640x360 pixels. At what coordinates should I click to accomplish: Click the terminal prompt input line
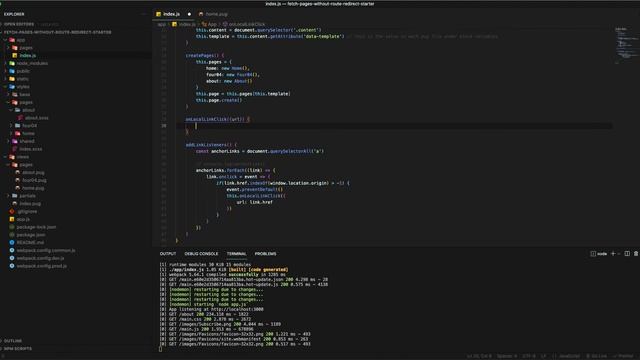point(160,349)
